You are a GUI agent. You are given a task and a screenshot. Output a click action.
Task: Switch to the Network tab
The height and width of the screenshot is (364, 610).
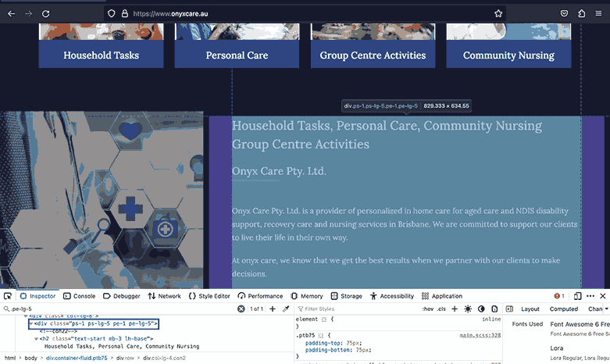[x=165, y=296]
